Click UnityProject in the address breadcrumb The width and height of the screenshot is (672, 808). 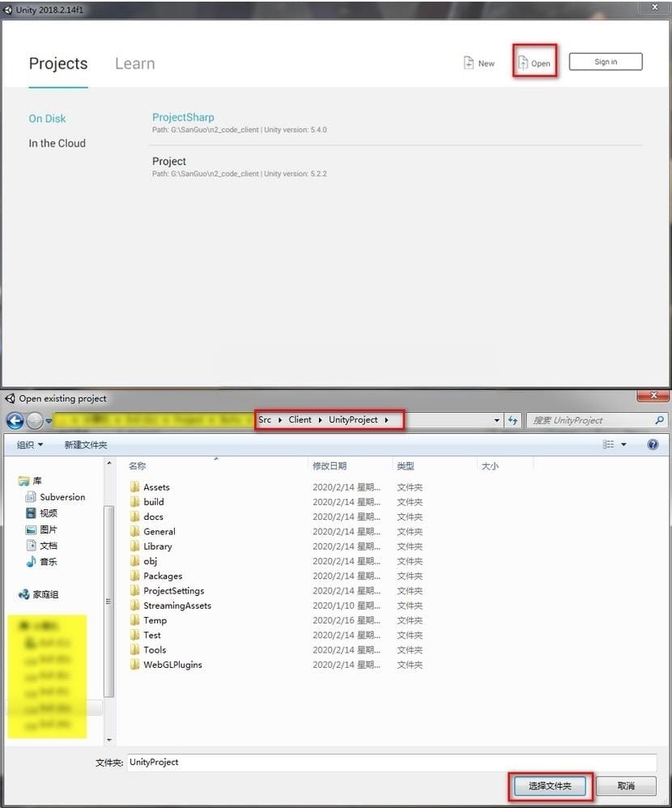point(353,419)
